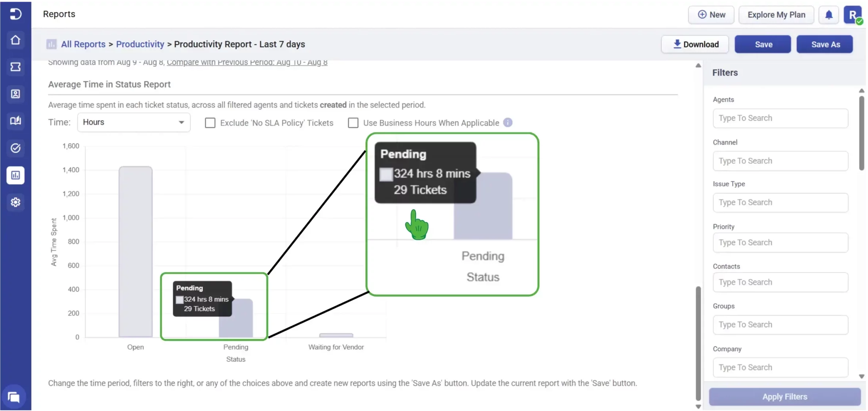Click the 'Waiting for Vendor' axis label

click(x=336, y=347)
